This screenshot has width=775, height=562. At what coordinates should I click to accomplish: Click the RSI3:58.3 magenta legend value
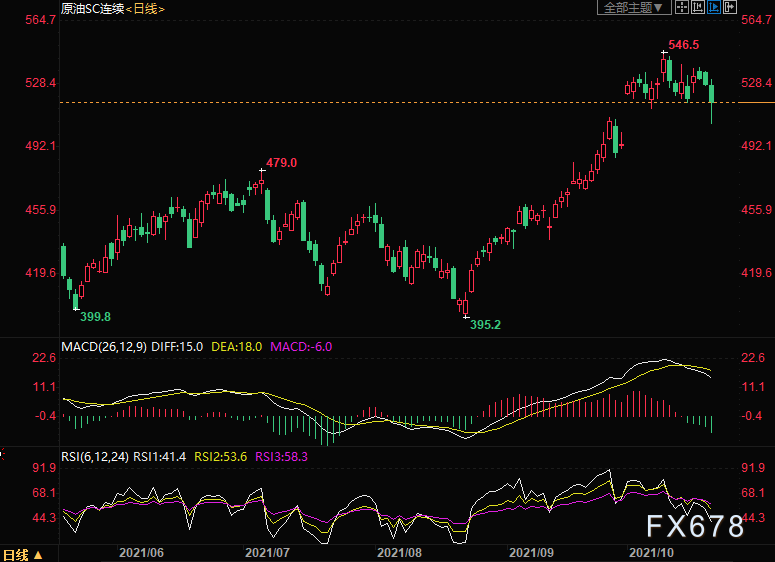[x=281, y=456]
